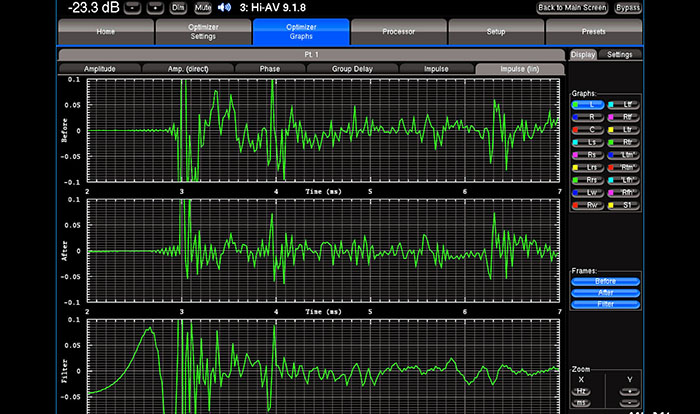
Task: Toggle the Lfh channel graph
Action: click(623, 180)
